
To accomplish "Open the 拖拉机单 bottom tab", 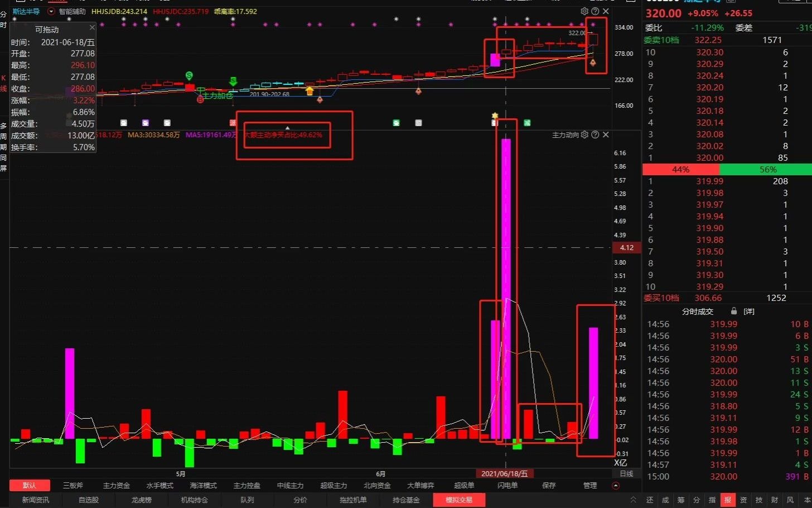I will pyautogui.click(x=353, y=500).
